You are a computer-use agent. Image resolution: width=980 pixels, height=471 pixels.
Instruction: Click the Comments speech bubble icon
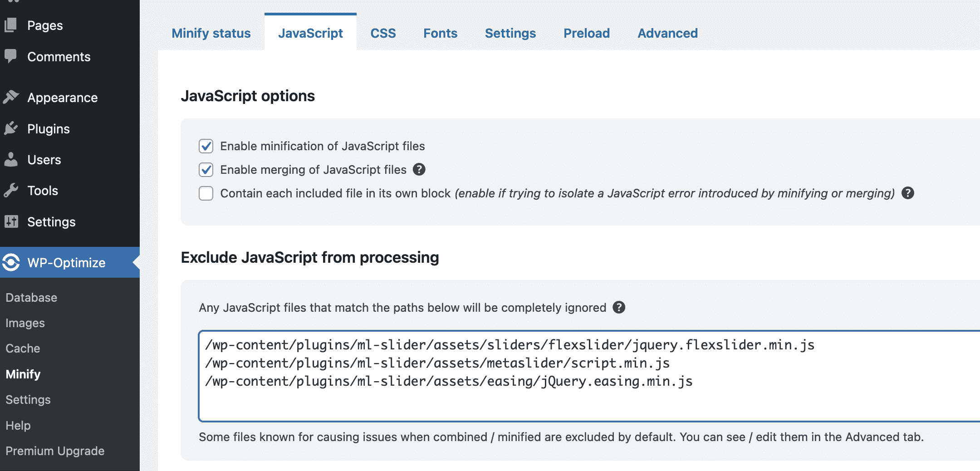11,56
